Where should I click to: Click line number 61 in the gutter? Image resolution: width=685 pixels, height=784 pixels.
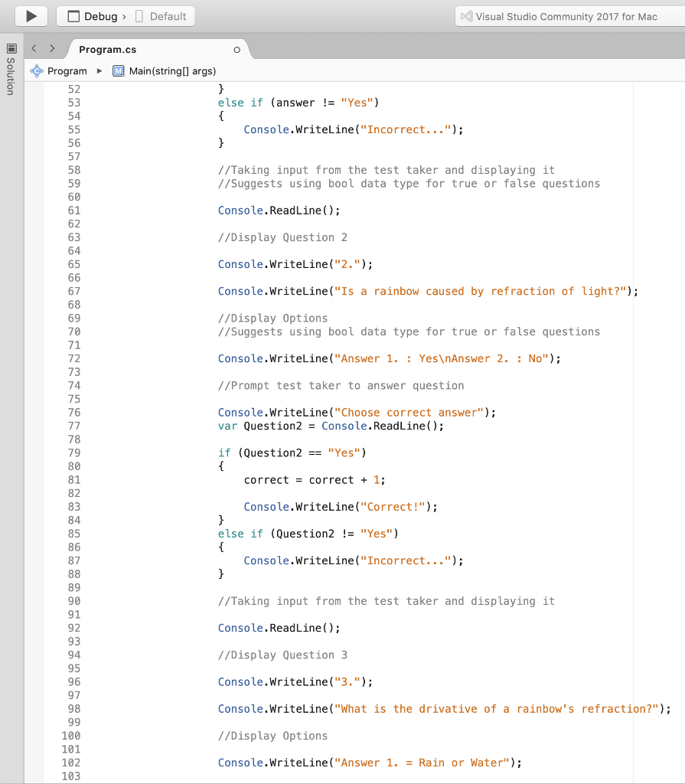click(74, 211)
